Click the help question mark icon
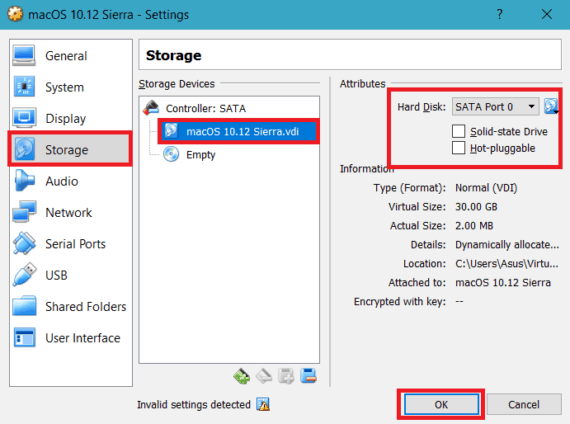The image size is (570, 424). click(x=500, y=15)
